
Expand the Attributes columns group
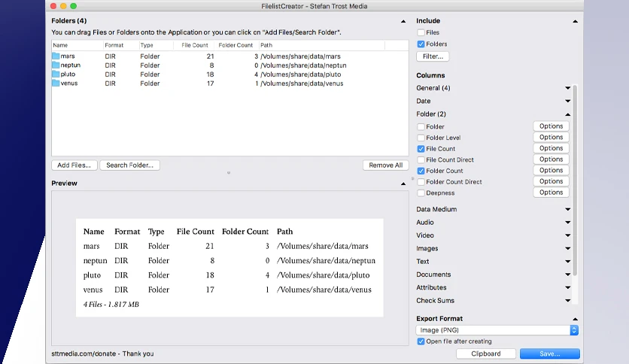567,287
